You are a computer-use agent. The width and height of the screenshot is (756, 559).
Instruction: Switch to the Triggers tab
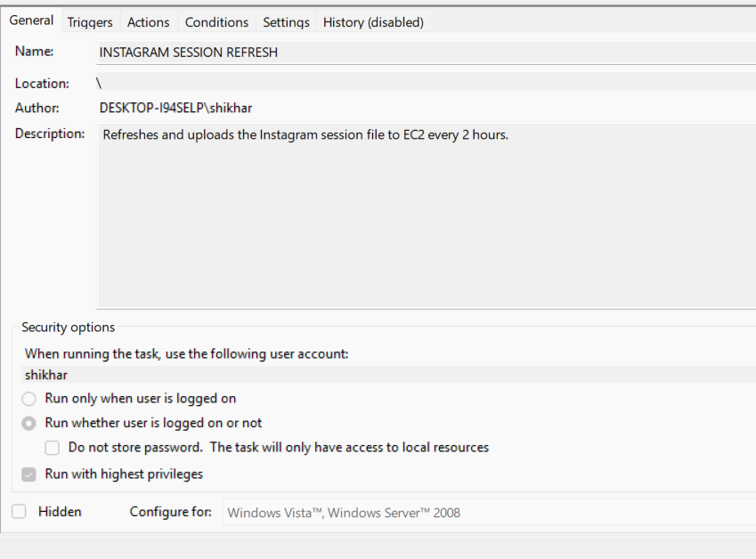click(89, 21)
